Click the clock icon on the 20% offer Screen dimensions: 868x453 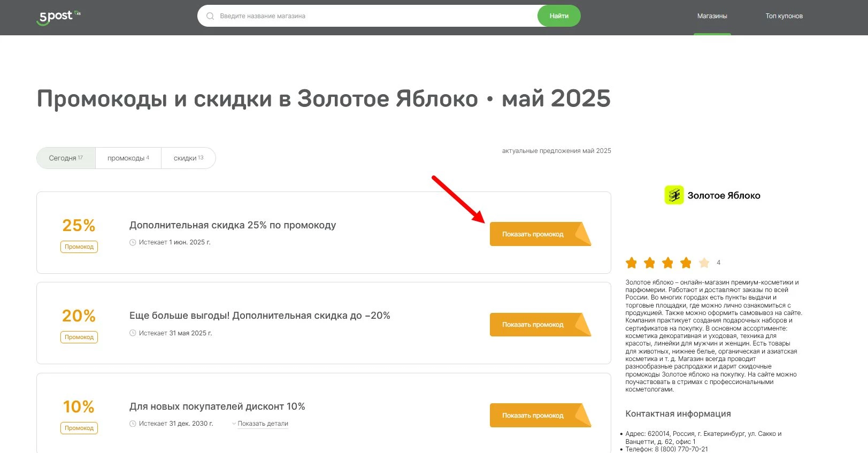click(x=132, y=333)
